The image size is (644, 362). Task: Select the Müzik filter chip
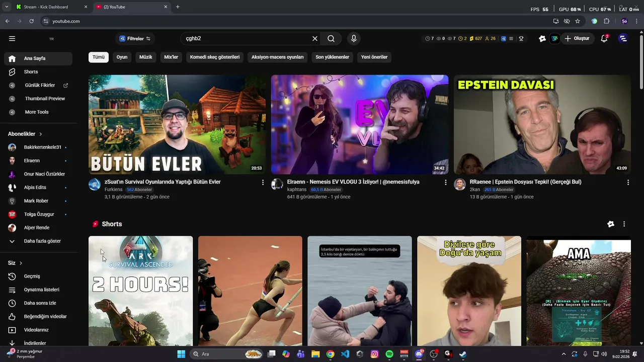[x=145, y=57]
